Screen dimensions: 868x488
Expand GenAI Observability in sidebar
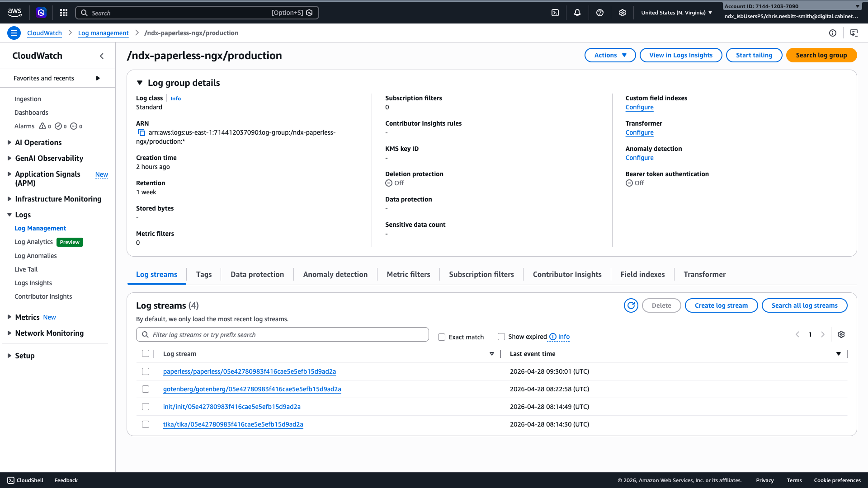9,158
